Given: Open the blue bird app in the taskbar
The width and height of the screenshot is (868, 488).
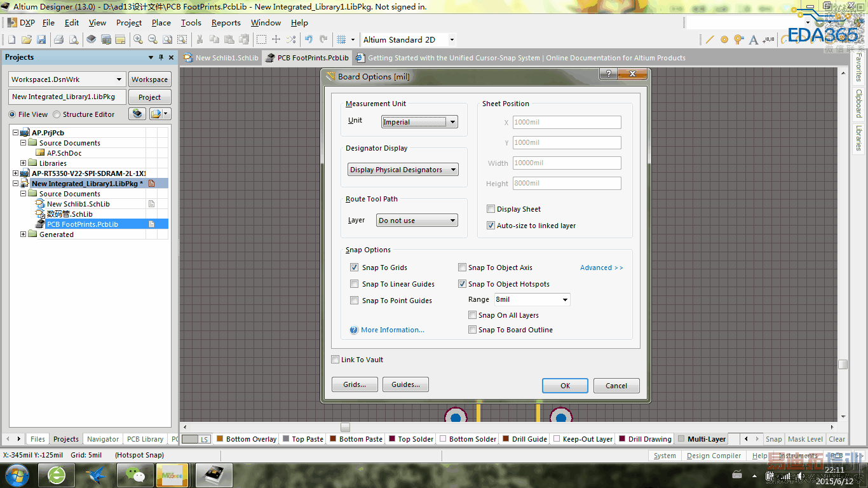Looking at the screenshot, I should pos(97,475).
